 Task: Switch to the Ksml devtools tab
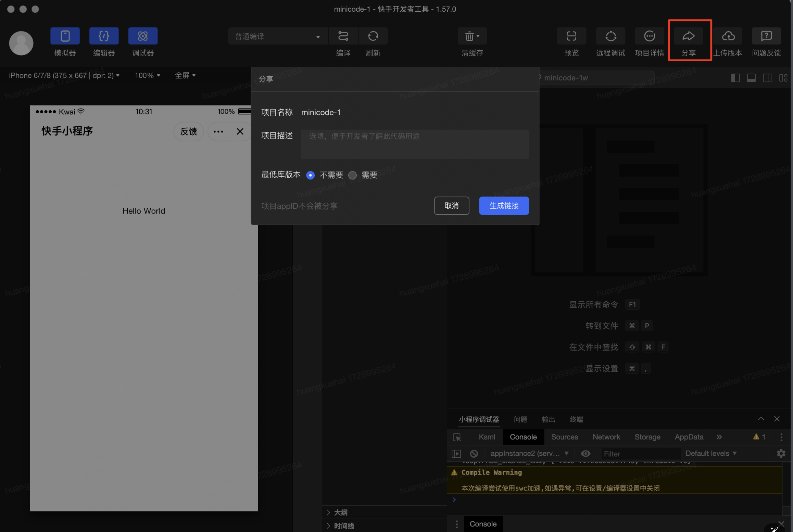(x=487, y=437)
